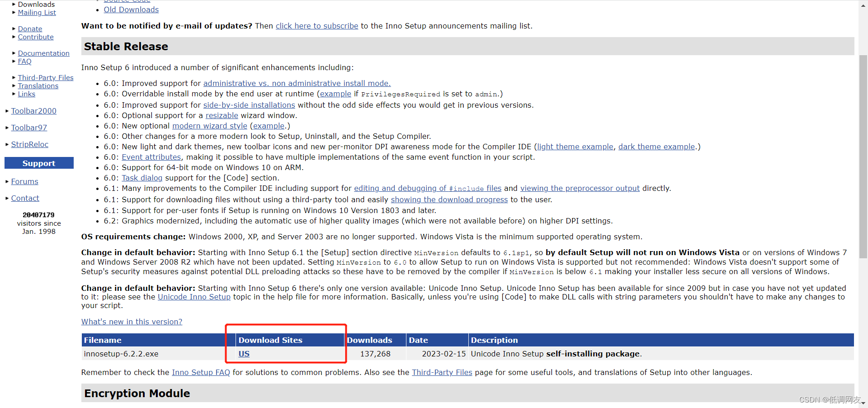Open the modern wizard style 'example' link
Screen dimensions: 868x408
(269, 126)
